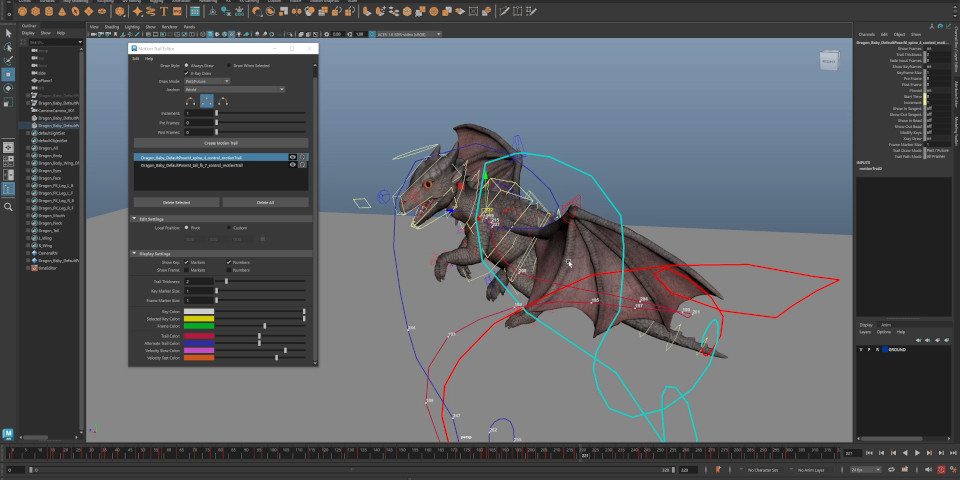Select the third trail arc icon

point(223,101)
